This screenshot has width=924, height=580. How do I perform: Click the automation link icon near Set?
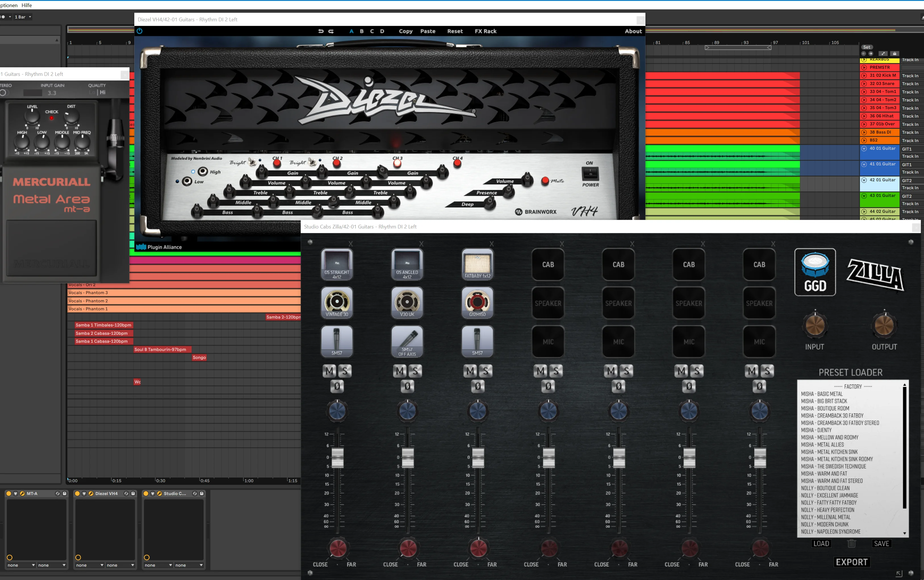(x=883, y=54)
